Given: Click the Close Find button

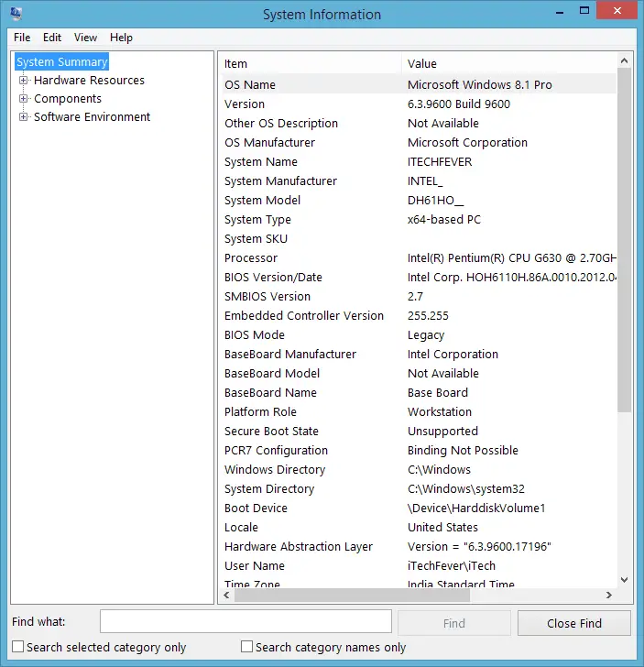Looking at the screenshot, I should click(574, 623).
